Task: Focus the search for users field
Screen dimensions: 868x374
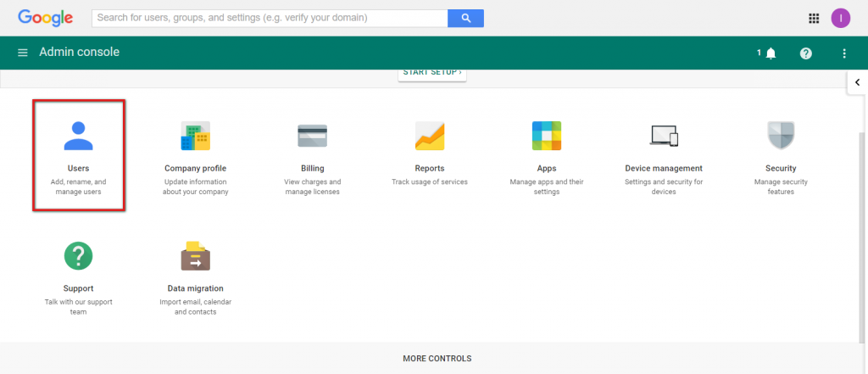Action: click(x=270, y=18)
